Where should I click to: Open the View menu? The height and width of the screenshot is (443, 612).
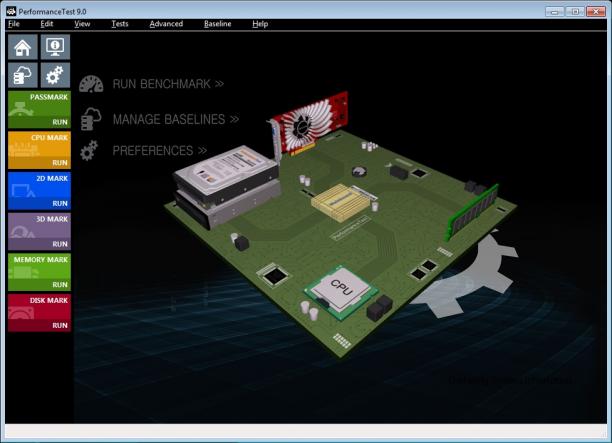coord(82,24)
